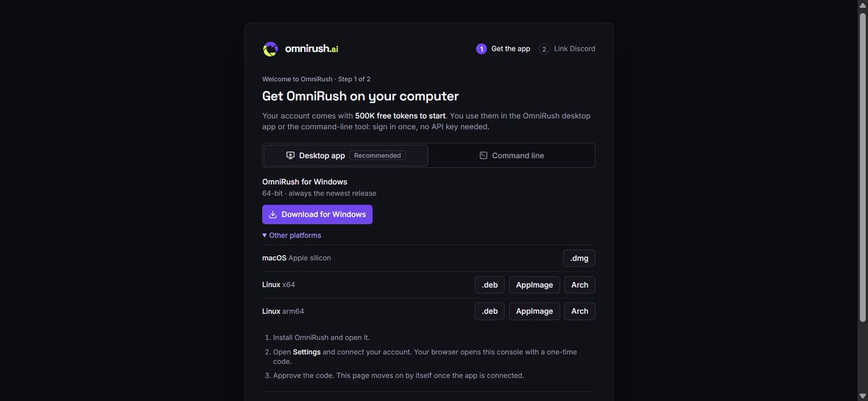Download OmniRush for Windows
The image size is (868, 401).
317,214
